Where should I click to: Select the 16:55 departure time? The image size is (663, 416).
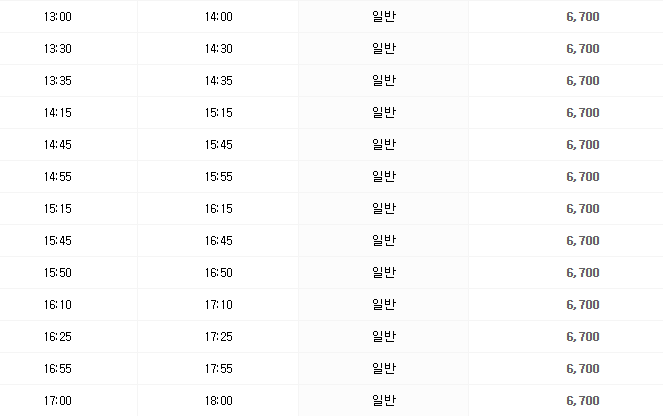click(58, 369)
